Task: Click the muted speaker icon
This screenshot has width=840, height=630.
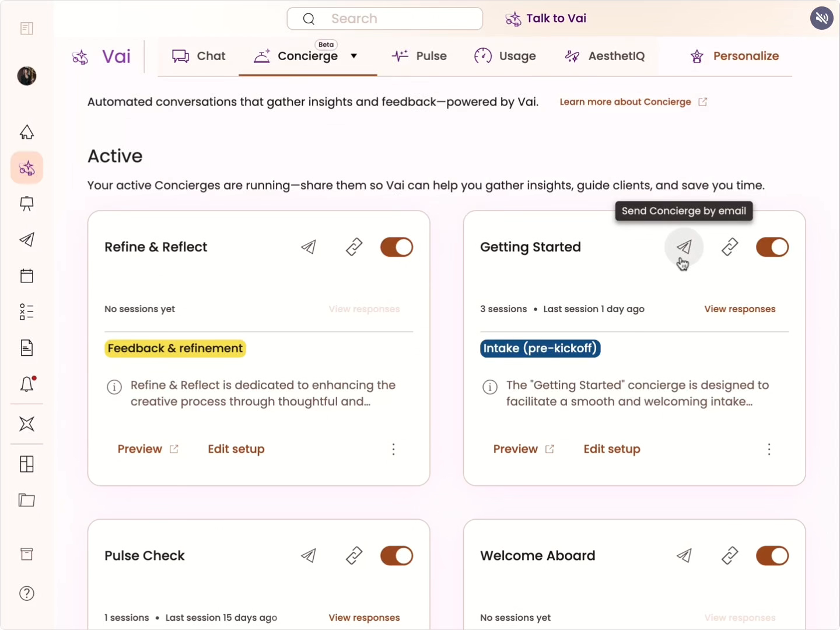Action: tap(821, 18)
